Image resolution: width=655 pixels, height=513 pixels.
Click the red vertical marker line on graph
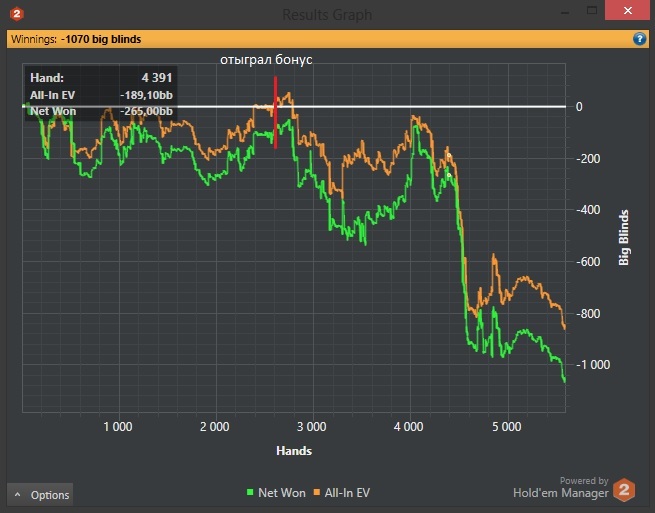click(x=275, y=112)
